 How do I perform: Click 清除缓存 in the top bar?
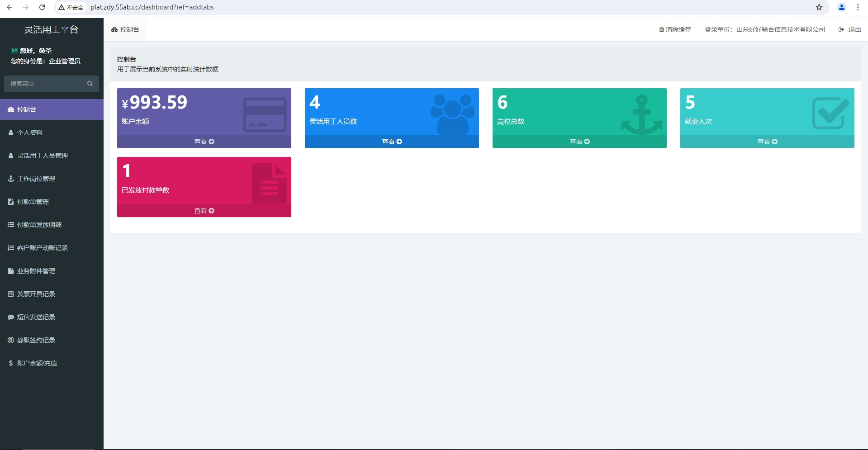pyautogui.click(x=678, y=29)
